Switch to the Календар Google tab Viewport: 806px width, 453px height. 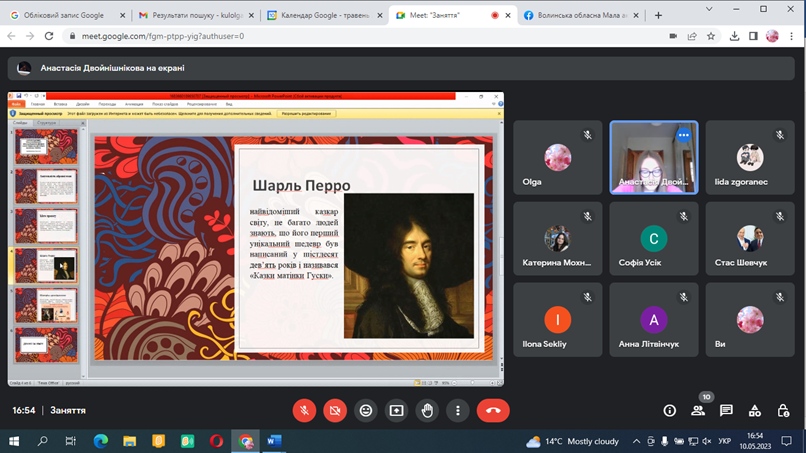320,15
